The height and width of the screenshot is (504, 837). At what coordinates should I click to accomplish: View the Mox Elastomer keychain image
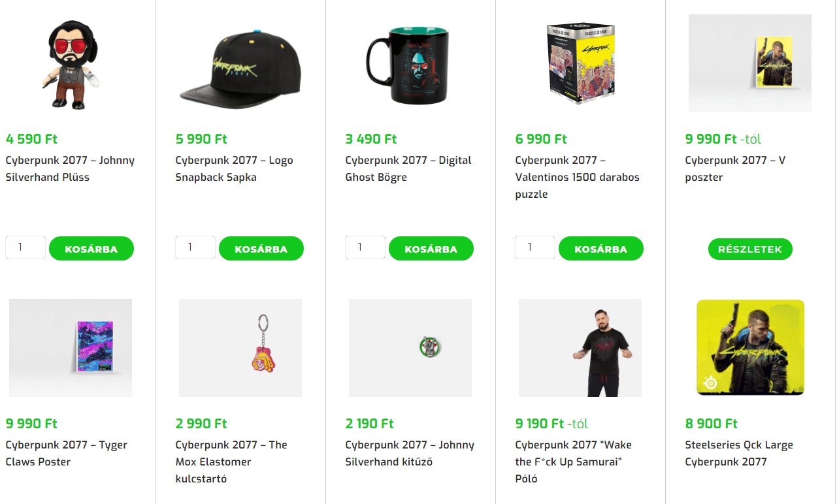(240, 348)
